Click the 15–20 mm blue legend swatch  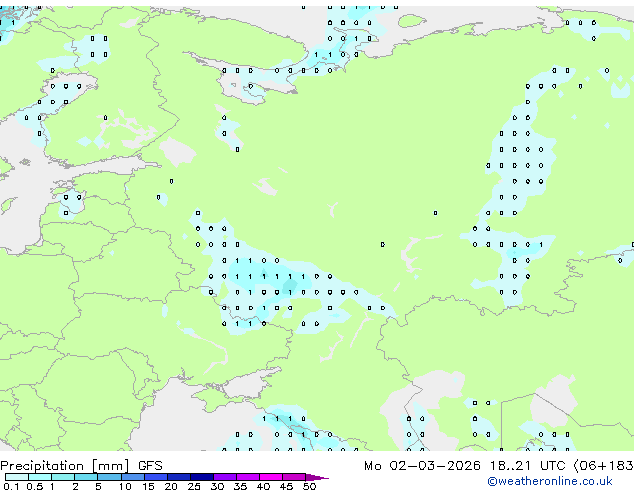156,477
